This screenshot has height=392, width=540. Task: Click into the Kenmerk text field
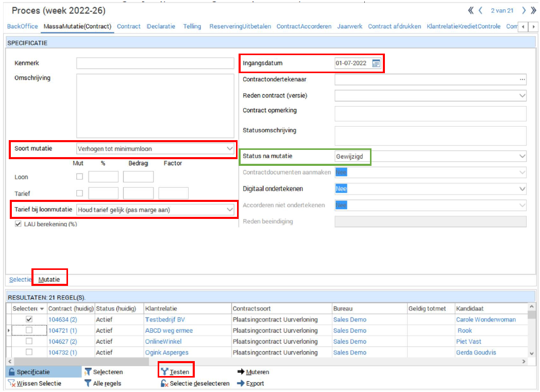155,63
